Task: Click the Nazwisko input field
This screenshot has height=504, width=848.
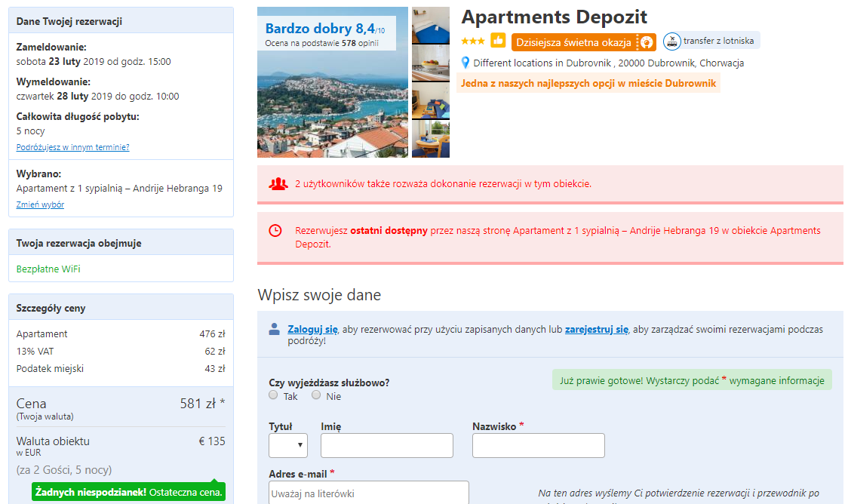Action: click(x=538, y=446)
